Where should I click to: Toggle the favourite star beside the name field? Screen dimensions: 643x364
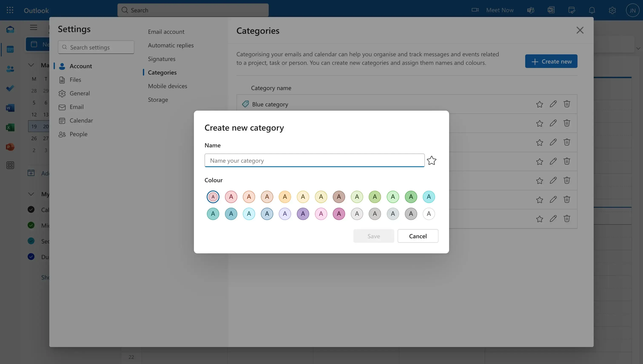431,160
